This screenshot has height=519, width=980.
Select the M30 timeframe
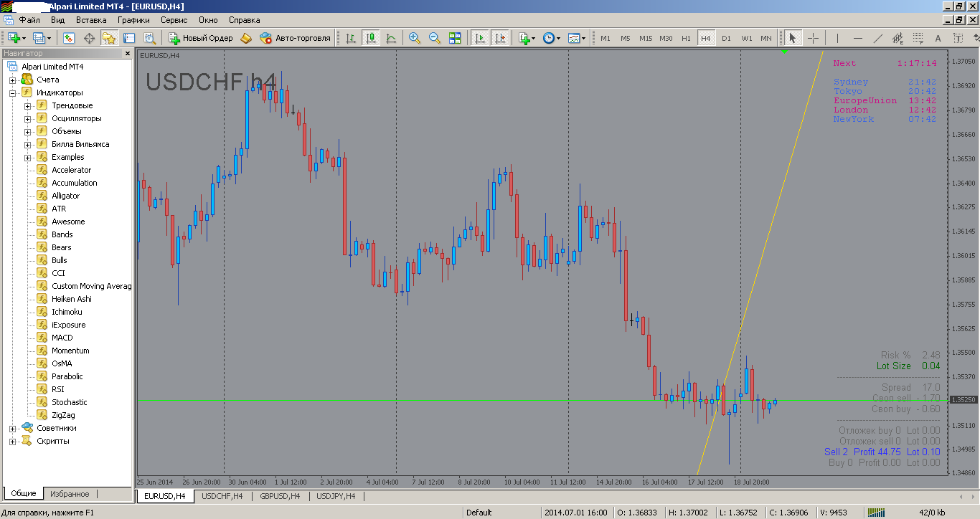point(666,38)
